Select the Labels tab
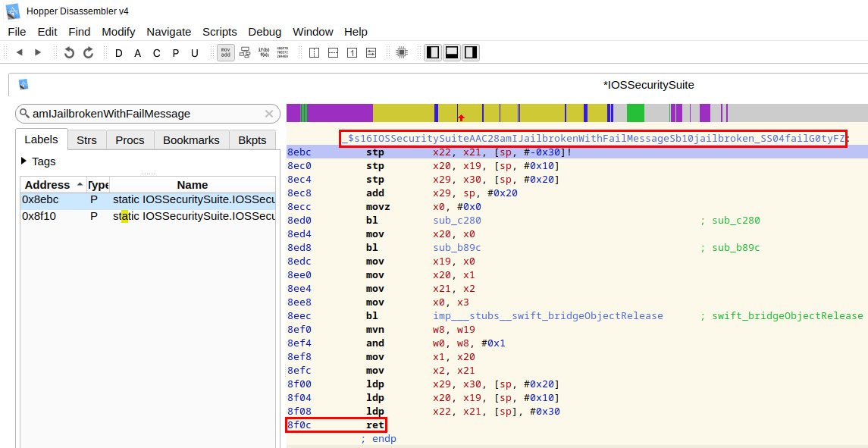The width and height of the screenshot is (868, 448). pos(42,139)
